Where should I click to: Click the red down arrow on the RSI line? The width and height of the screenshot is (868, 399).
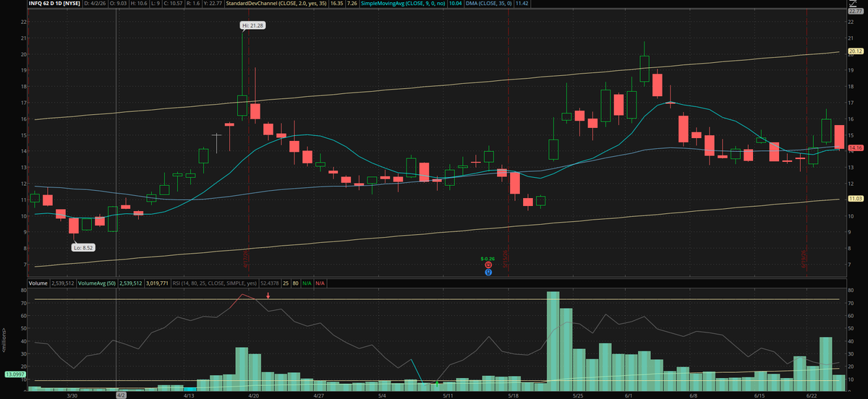click(268, 296)
